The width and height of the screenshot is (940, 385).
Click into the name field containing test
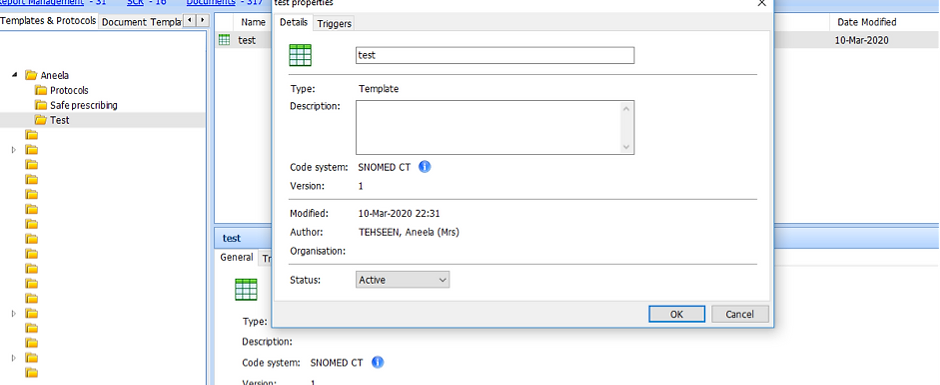[x=495, y=55]
